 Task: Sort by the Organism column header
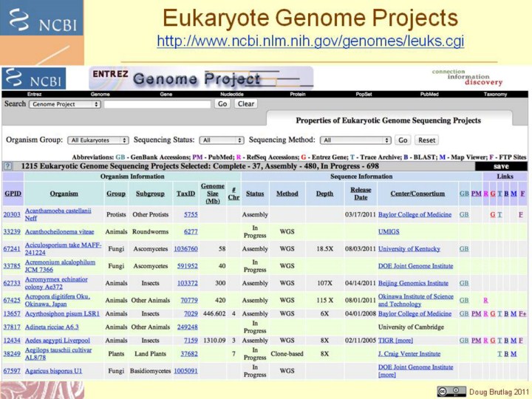64,194
